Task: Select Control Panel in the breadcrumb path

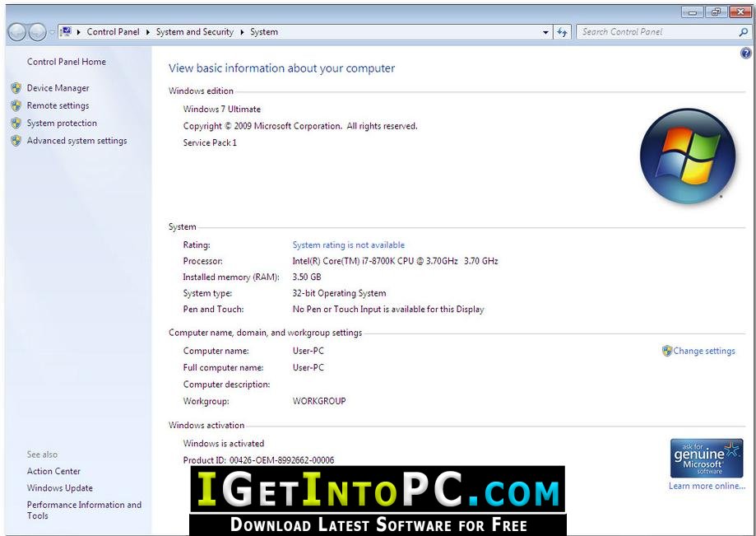Action: pos(113,32)
